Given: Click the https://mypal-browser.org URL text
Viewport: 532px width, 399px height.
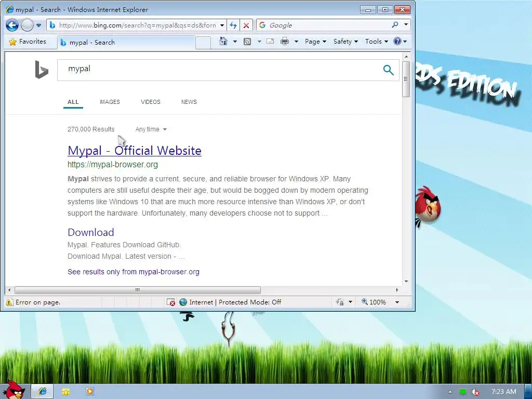Looking at the screenshot, I should tap(113, 165).
